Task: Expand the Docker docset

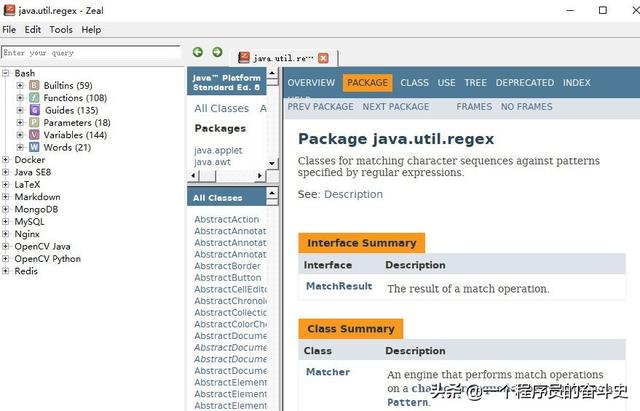Action: [5, 160]
